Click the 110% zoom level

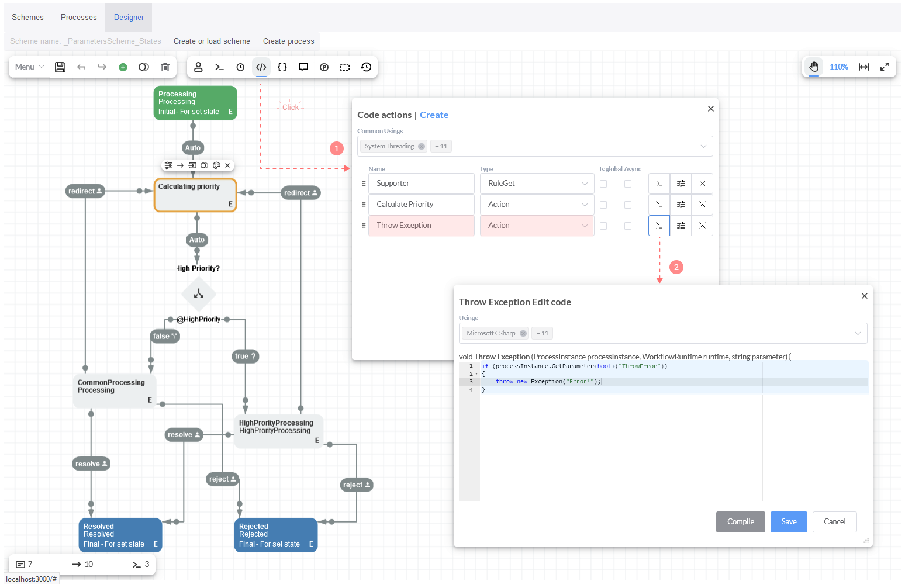click(x=838, y=67)
